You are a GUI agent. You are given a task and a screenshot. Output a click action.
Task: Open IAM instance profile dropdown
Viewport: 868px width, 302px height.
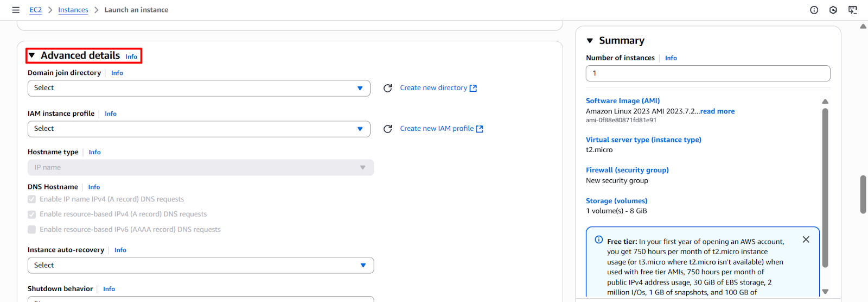click(199, 129)
